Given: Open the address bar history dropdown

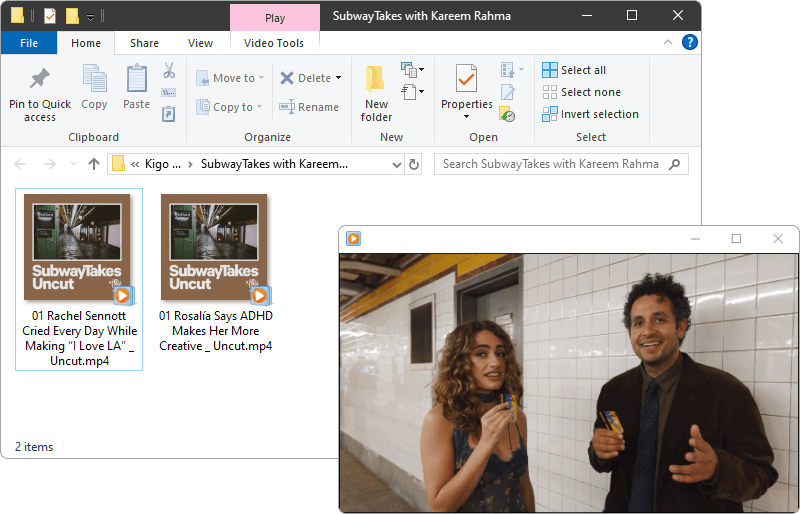Looking at the screenshot, I should coord(397,164).
